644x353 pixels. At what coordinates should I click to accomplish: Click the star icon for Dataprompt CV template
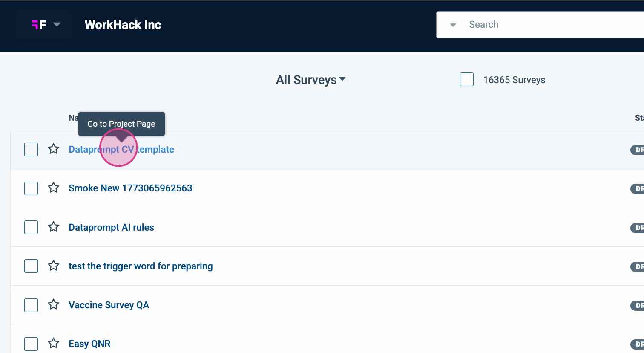click(x=53, y=149)
